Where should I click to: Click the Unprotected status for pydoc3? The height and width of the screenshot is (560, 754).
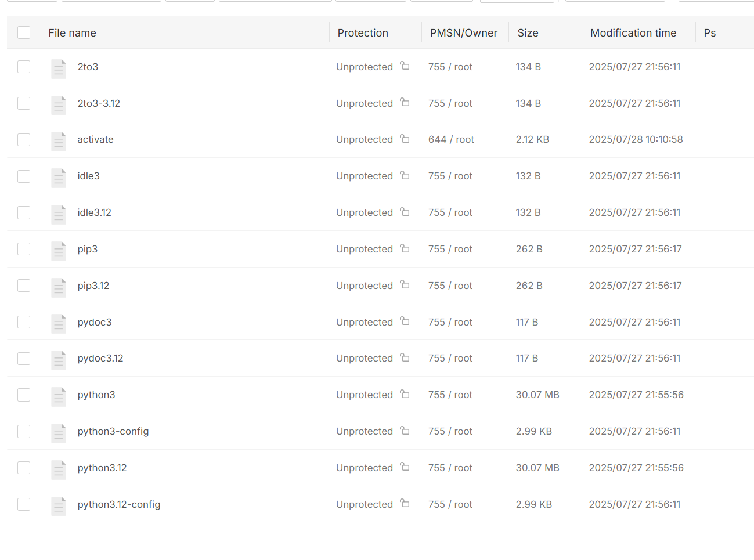click(x=364, y=322)
